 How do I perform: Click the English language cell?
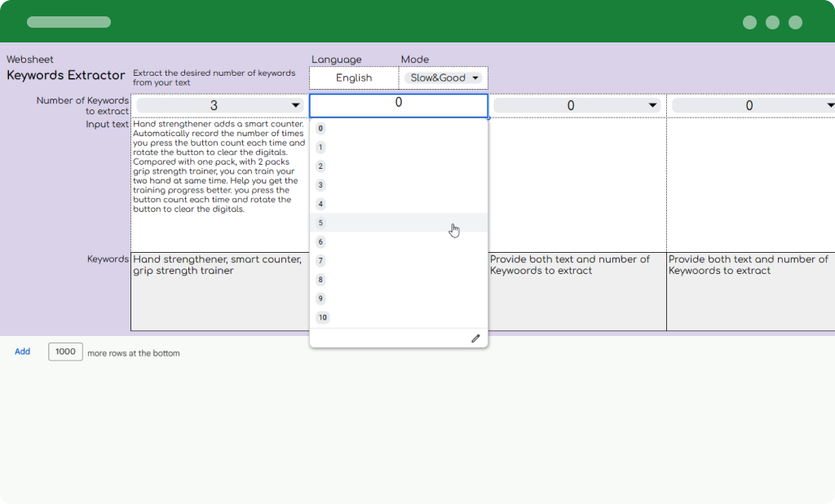(354, 78)
